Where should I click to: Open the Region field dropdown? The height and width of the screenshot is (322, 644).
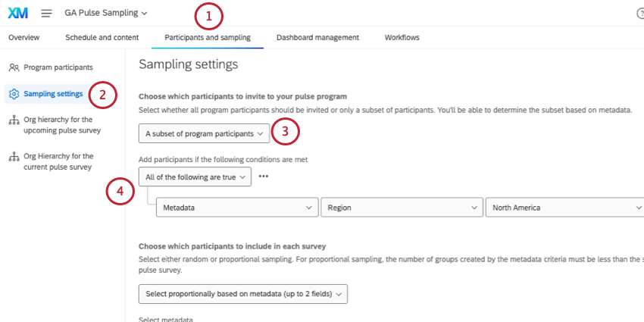pyautogui.click(x=402, y=207)
